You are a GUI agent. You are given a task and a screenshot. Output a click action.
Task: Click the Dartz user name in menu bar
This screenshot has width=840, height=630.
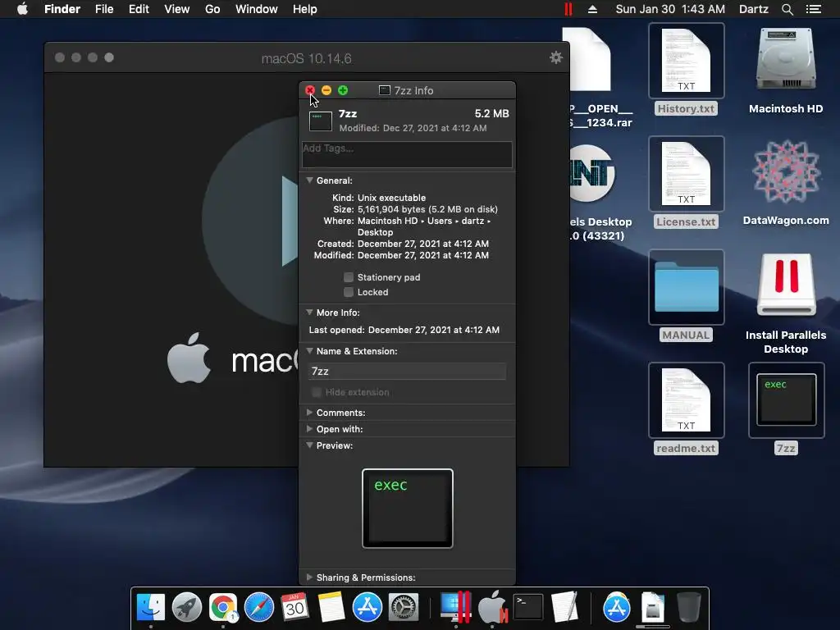pyautogui.click(x=753, y=9)
